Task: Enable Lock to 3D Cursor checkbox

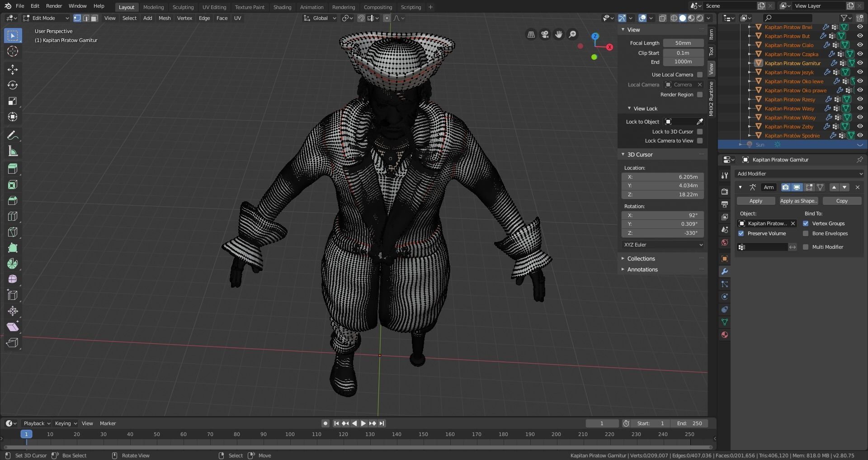Action: pyautogui.click(x=700, y=132)
